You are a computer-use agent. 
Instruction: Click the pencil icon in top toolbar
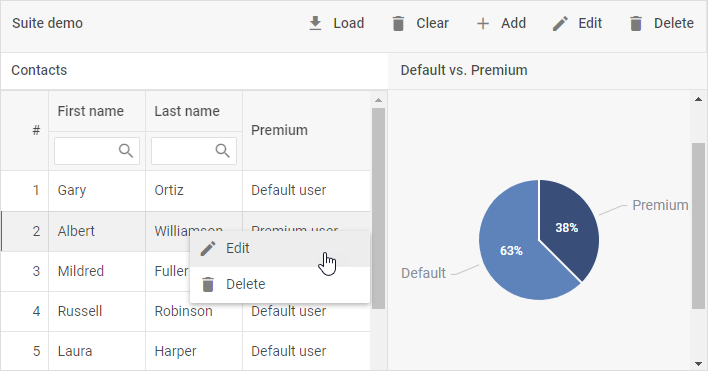click(560, 23)
